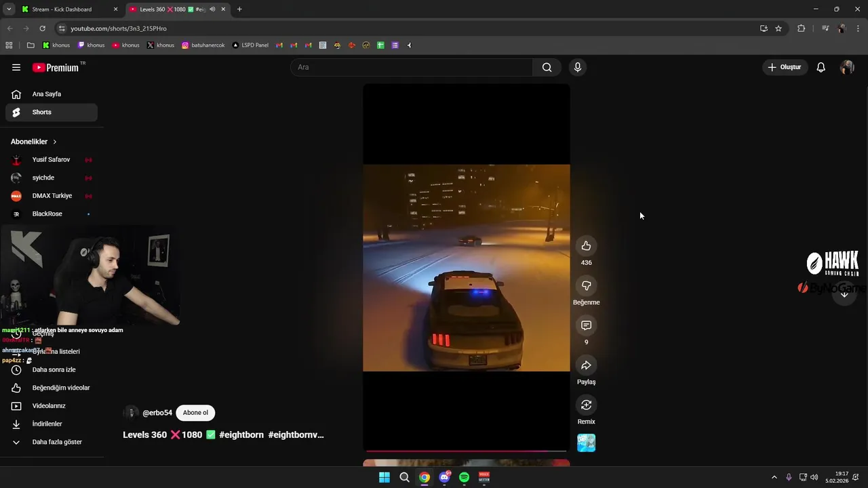This screenshot has width=868, height=488.
Task: Open Yusif Safarov subscription channel
Action: [52, 160]
